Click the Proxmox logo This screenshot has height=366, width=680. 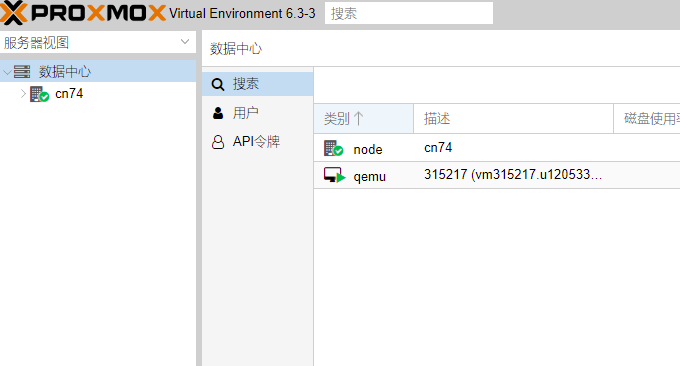(82, 13)
